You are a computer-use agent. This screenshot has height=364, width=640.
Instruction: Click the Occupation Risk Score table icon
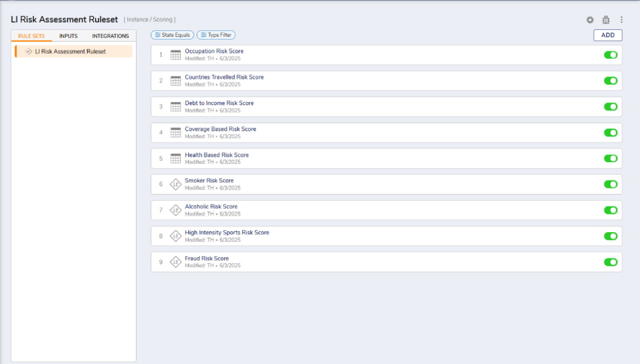click(x=176, y=55)
